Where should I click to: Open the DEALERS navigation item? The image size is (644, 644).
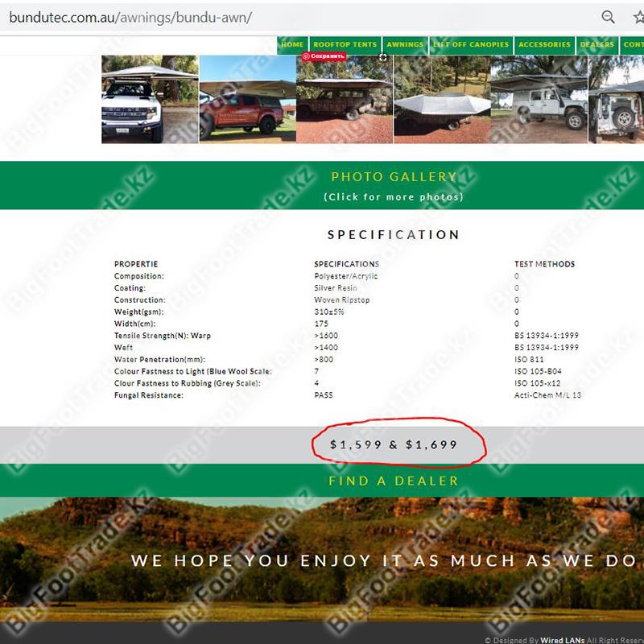(x=597, y=45)
